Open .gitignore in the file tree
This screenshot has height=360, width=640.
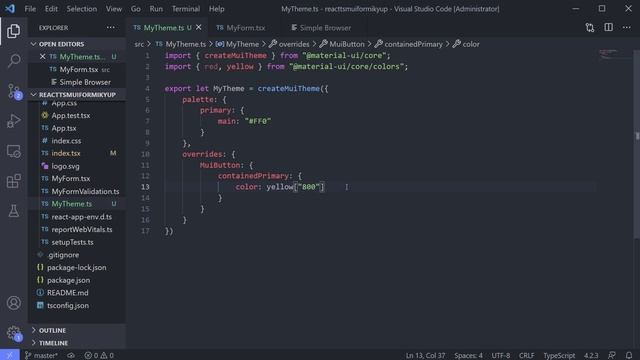[63, 255]
